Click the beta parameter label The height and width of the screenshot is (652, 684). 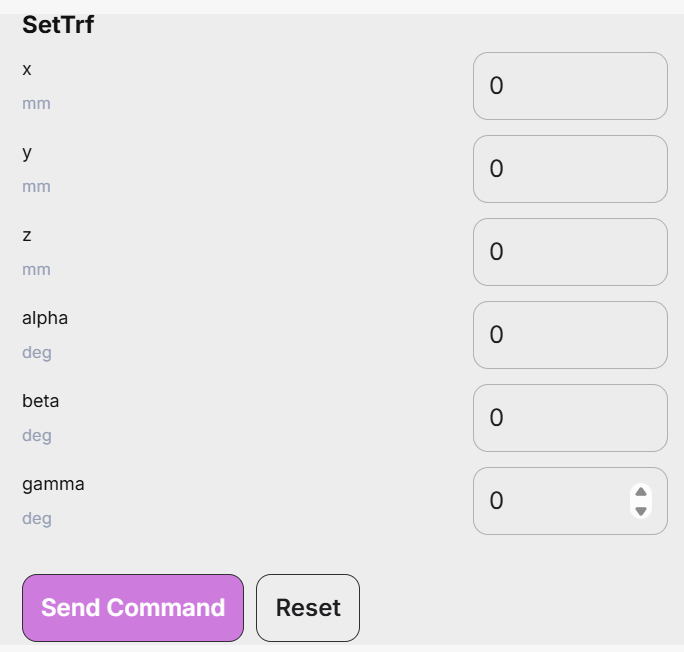point(41,401)
